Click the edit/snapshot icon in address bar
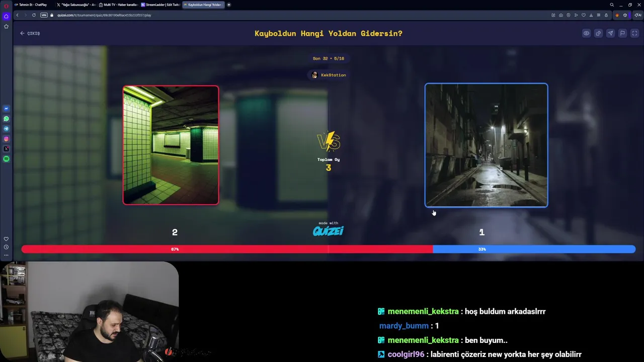 [553, 15]
